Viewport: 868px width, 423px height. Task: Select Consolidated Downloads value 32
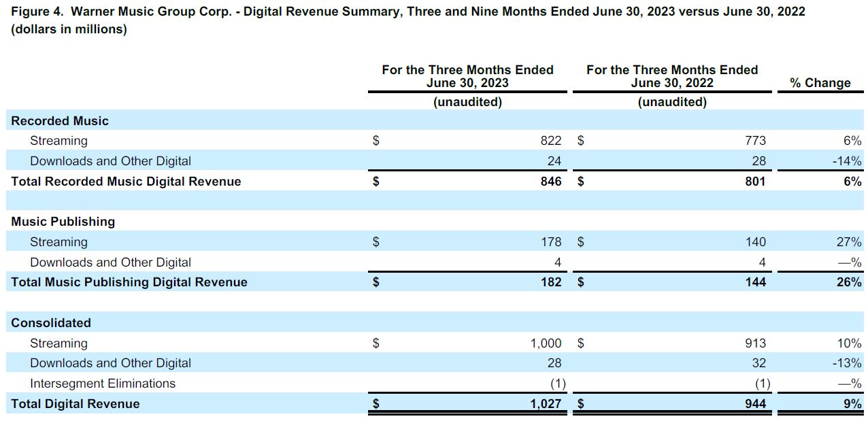pos(758,363)
